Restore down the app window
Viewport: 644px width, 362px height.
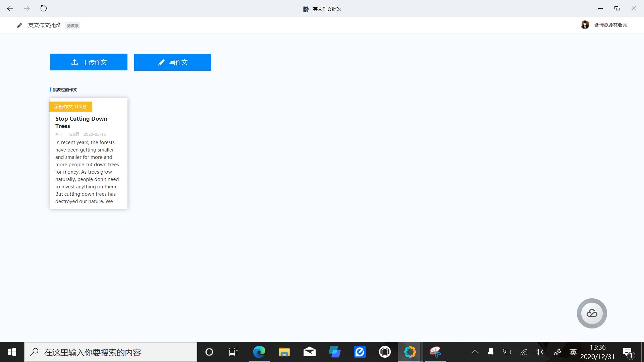(x=617, y=8)
